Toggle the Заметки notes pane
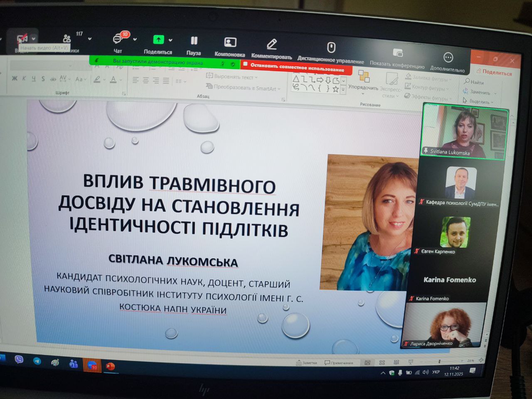 click(x=306, y=363)
